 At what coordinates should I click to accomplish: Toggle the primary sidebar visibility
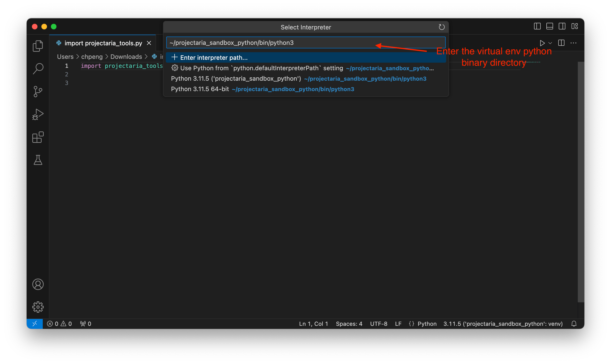click(537, 26)
